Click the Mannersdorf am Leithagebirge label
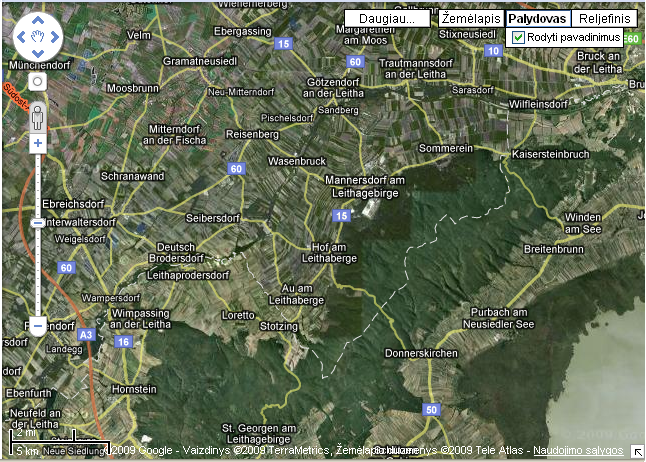 pos(365,187)
